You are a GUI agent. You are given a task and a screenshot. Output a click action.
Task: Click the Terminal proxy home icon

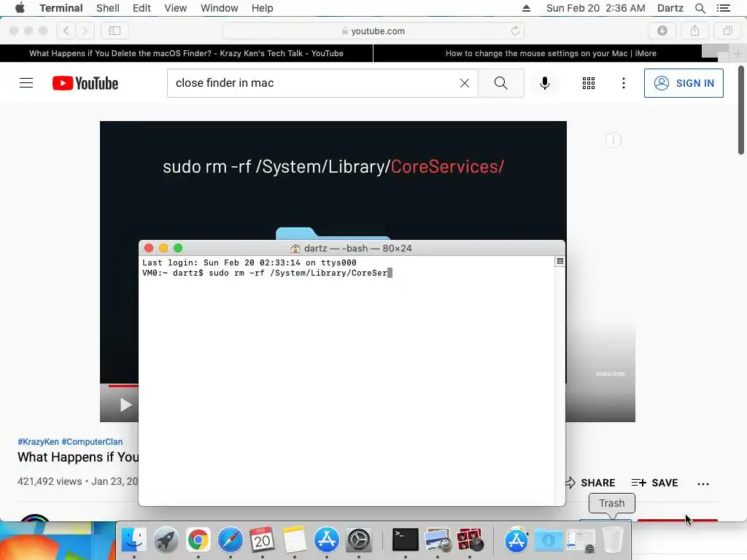coord(295,249)
